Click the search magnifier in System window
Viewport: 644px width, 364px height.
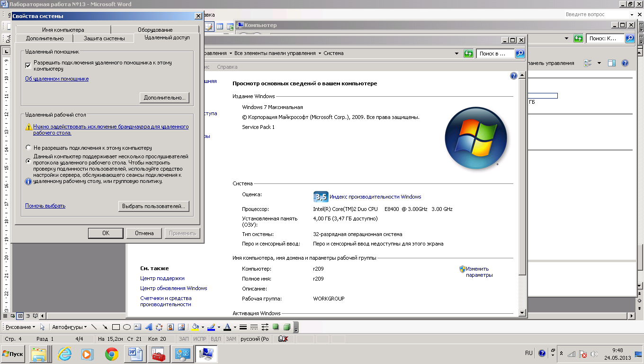520,54
